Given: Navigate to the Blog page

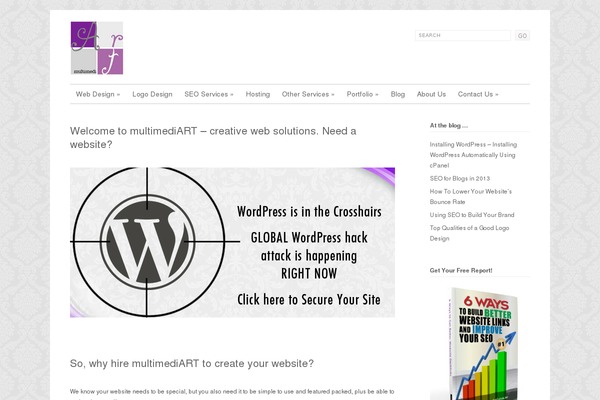Looking at the screenshot, I should (x=398, y=94).
